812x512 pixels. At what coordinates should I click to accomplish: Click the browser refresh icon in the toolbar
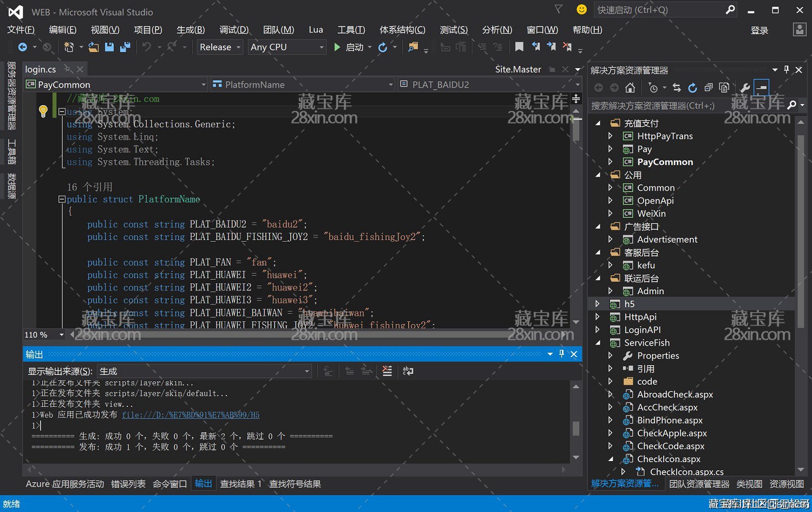tap(383, 47)
